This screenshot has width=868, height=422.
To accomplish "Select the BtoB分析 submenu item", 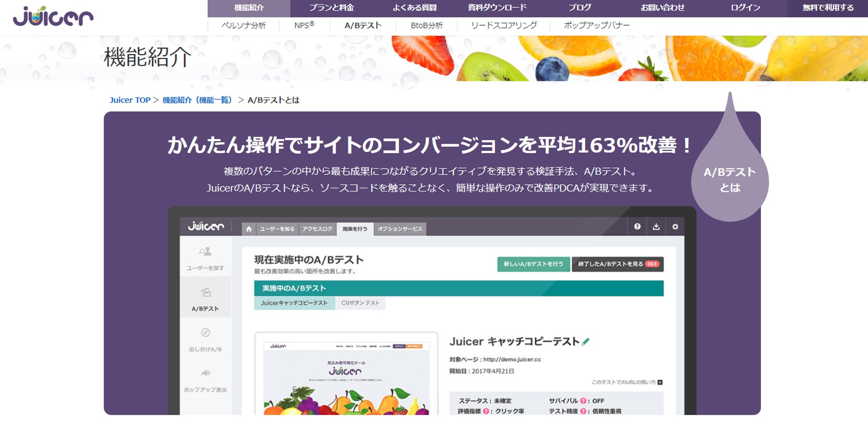I will coord(427,26).
